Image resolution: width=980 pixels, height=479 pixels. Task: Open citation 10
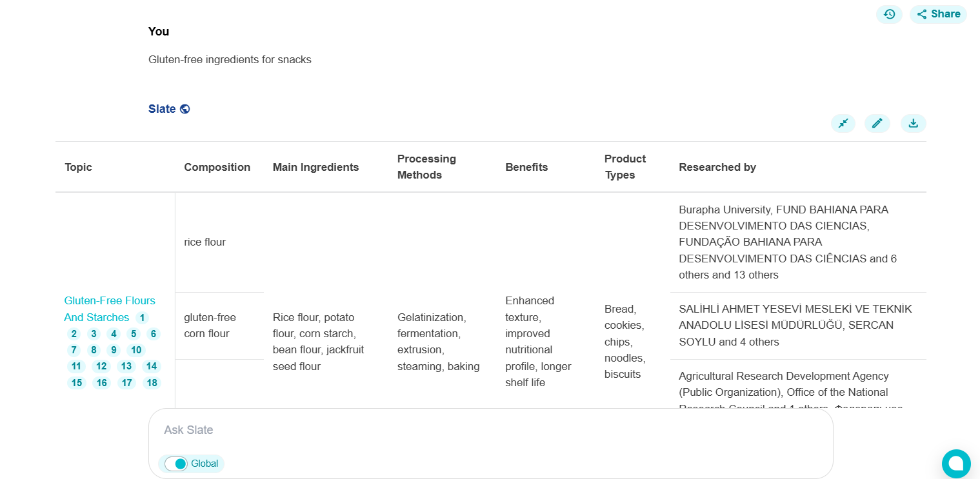click(135, 350)
